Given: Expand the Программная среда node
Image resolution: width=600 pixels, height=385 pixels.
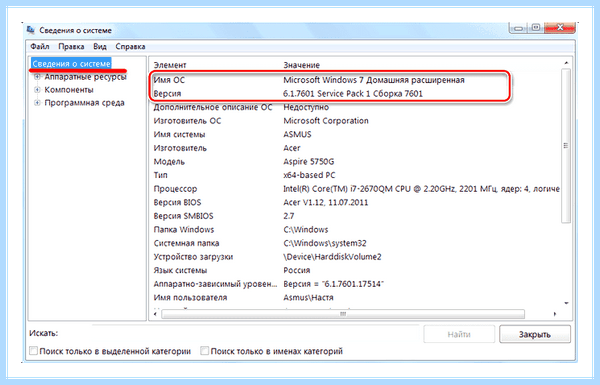Looking at the screenshot, I should [x=37, y=103].
